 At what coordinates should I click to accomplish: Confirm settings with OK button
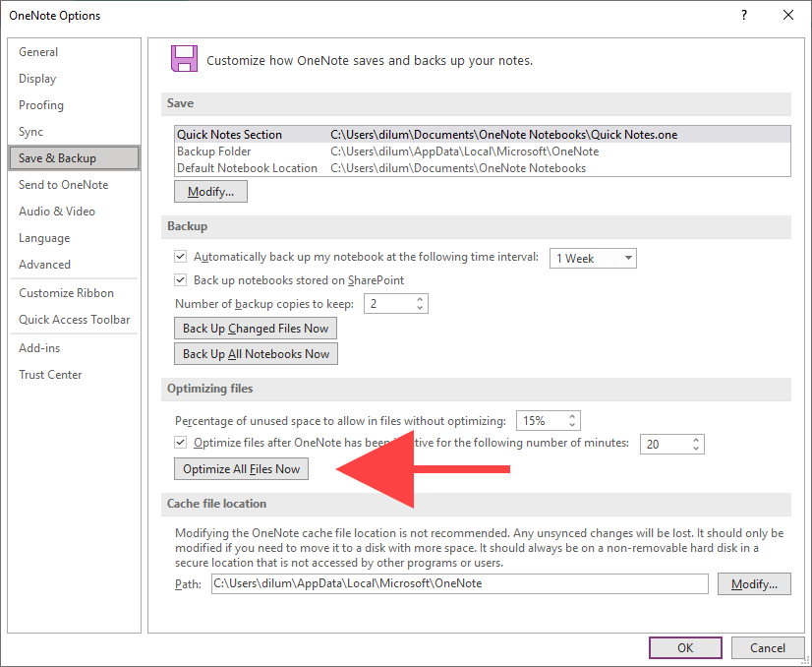tap(685, 647)
